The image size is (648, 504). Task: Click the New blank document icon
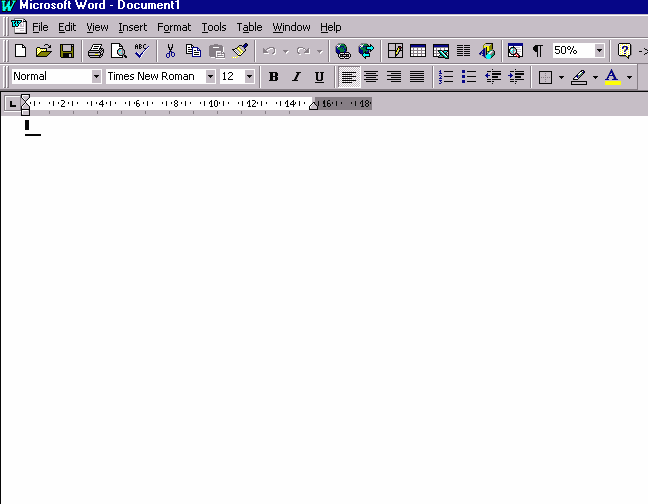tap(20, 51)
